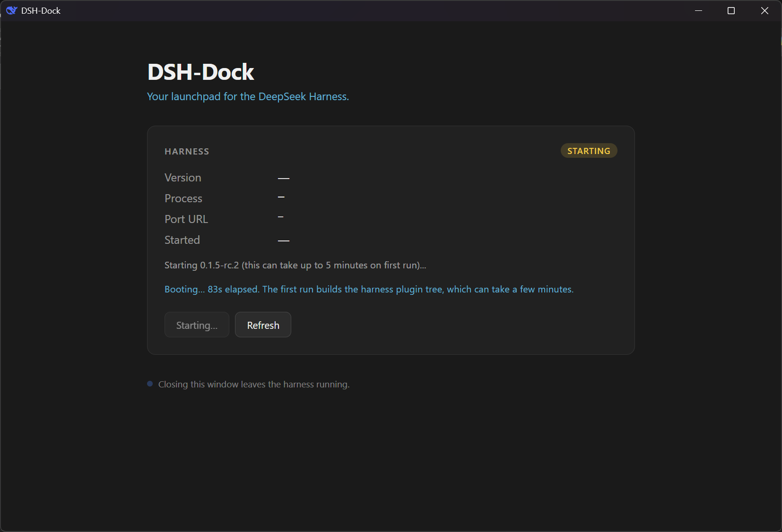
Task: Click 'Closing this window leaves the harness running' note
Action: (254, 384)
